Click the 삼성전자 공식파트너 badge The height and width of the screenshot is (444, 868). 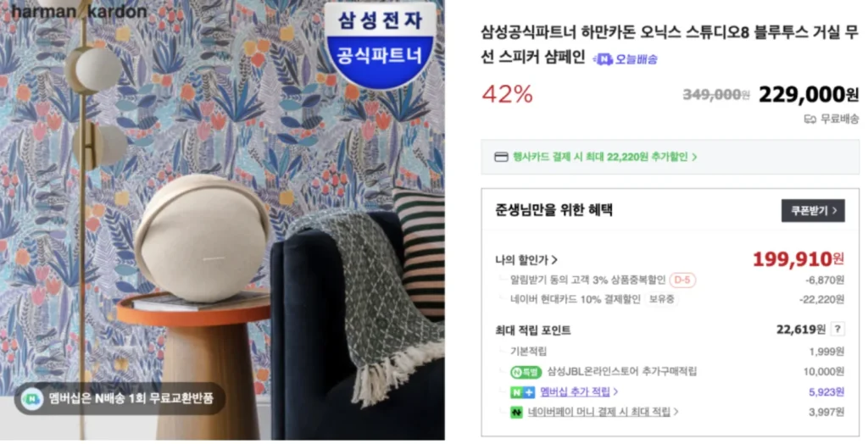(379, 43)
